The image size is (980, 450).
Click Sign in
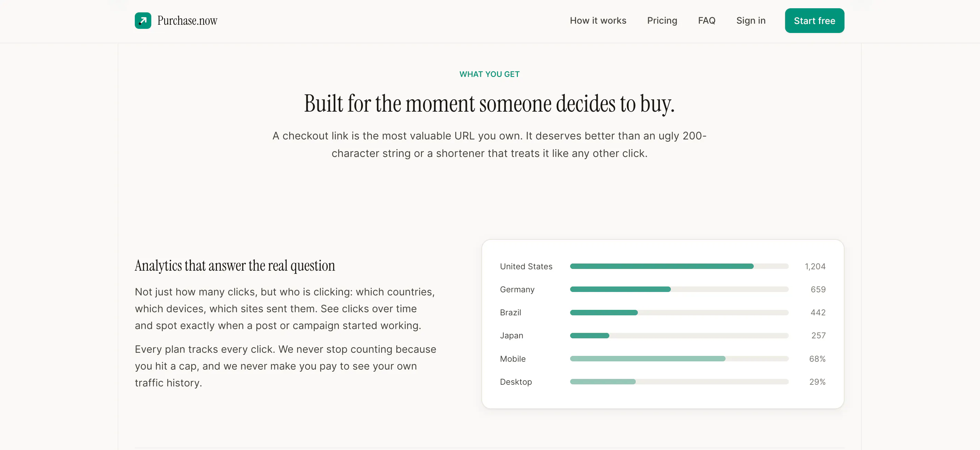[751, 21]
